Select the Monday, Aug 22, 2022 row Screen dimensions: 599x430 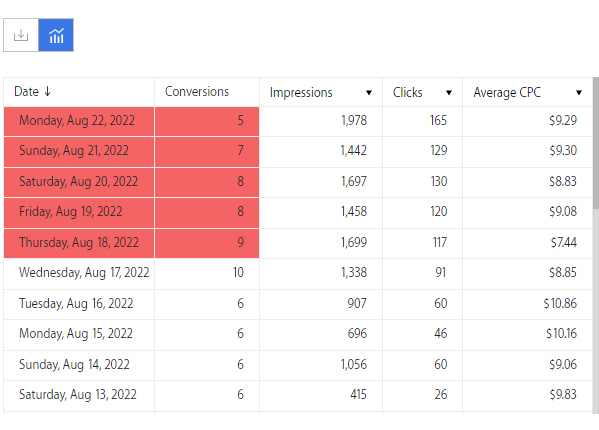[298, 121]
